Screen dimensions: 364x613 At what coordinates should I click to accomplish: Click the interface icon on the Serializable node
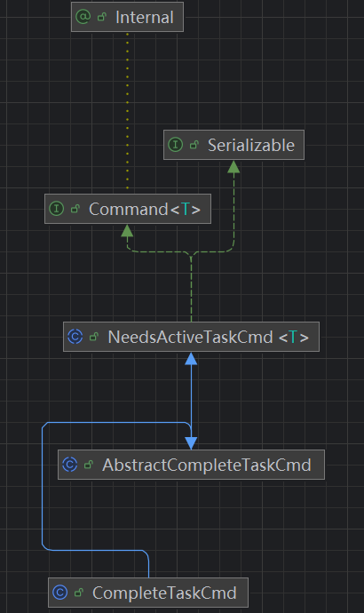(x=176, y=145)
